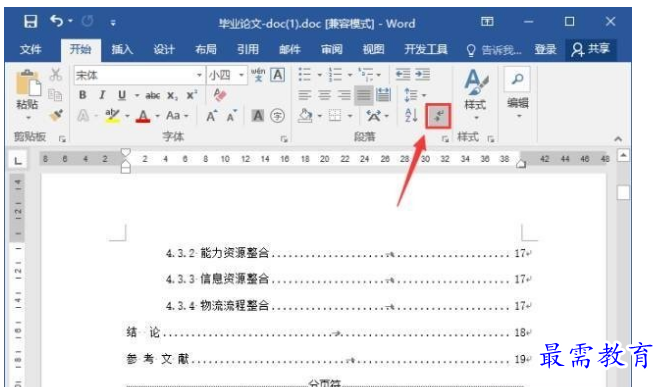Screen dimensions: 661x387
Task: Select the Format Painter brush
Action: (x=55, y=115)
